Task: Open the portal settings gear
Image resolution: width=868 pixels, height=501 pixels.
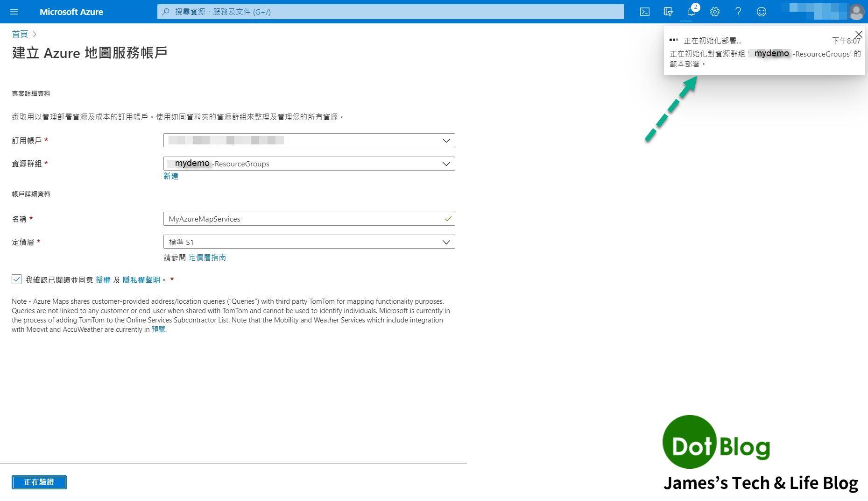Action: [714, 12]
